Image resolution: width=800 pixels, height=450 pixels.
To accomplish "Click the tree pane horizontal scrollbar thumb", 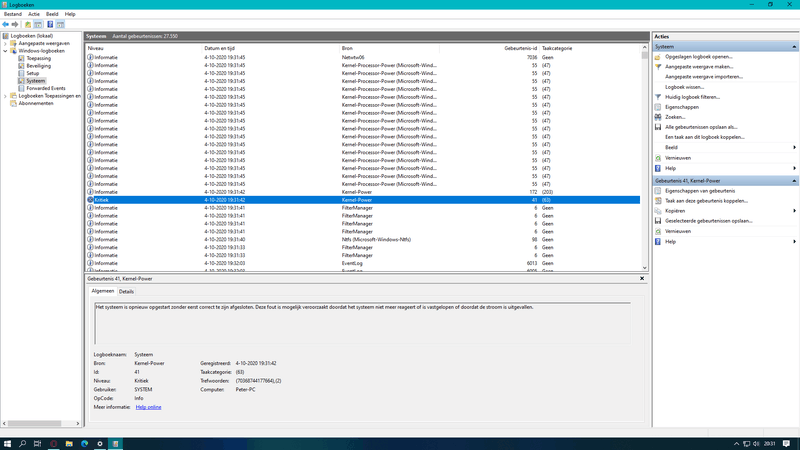I will coord(34,423).
